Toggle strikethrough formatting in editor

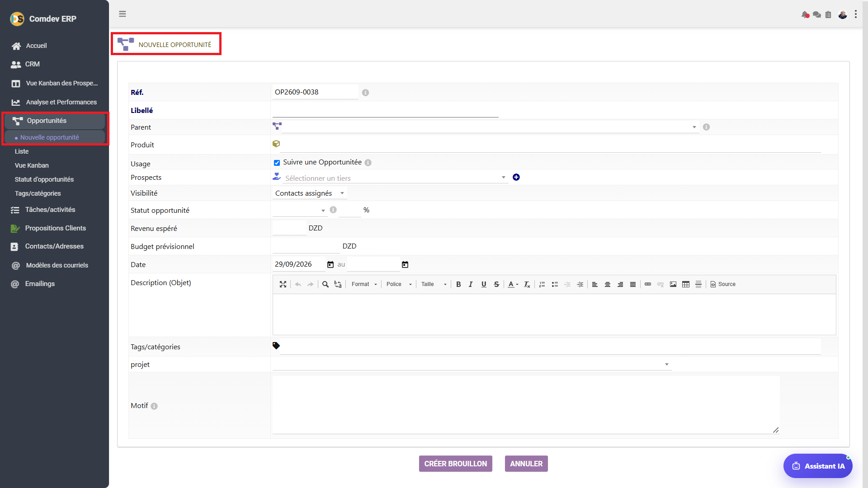(x=496, y=284)
